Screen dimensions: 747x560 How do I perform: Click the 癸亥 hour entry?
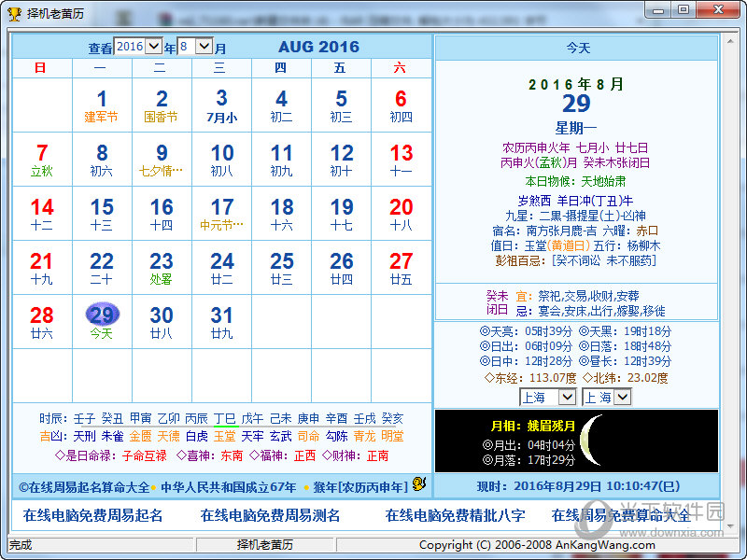(392, 418)
